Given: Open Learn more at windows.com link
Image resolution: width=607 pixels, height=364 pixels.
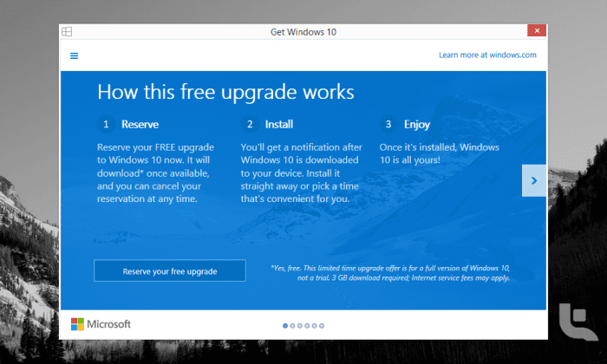Looking at the screenshot, I should (487, 55).
